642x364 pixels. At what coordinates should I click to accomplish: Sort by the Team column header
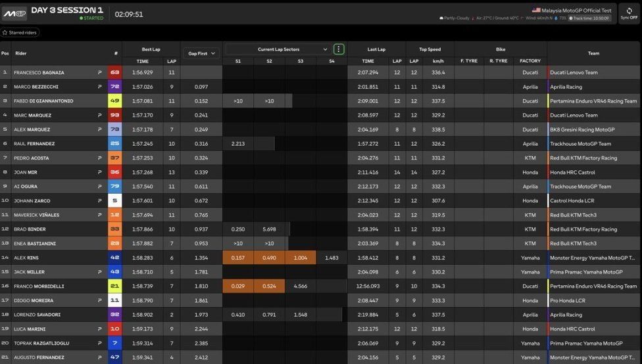[x=594, y=53]
